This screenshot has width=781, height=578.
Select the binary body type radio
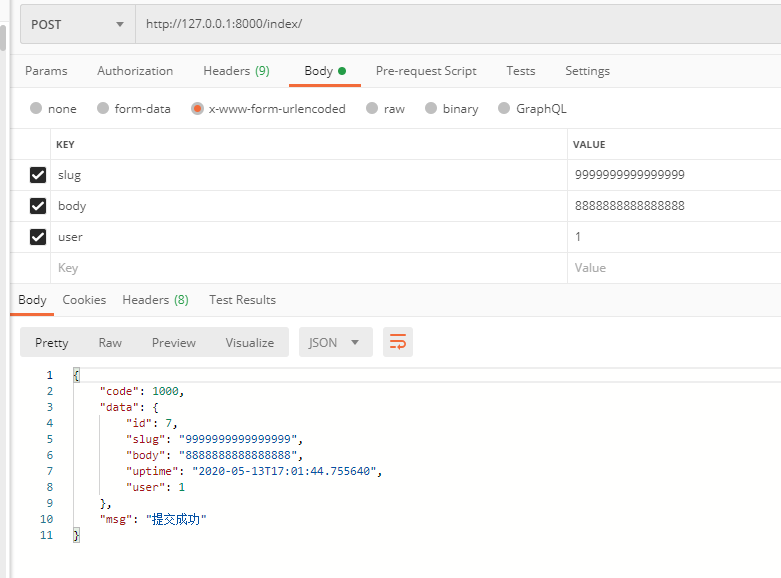click(x=431, y=109)
